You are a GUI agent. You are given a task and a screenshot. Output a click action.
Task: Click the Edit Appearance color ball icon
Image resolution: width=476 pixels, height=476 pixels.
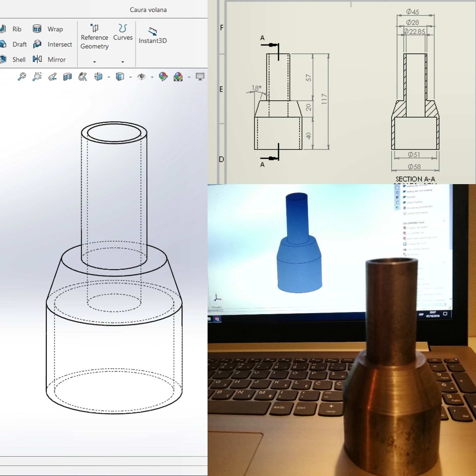[x=163, y=77]
